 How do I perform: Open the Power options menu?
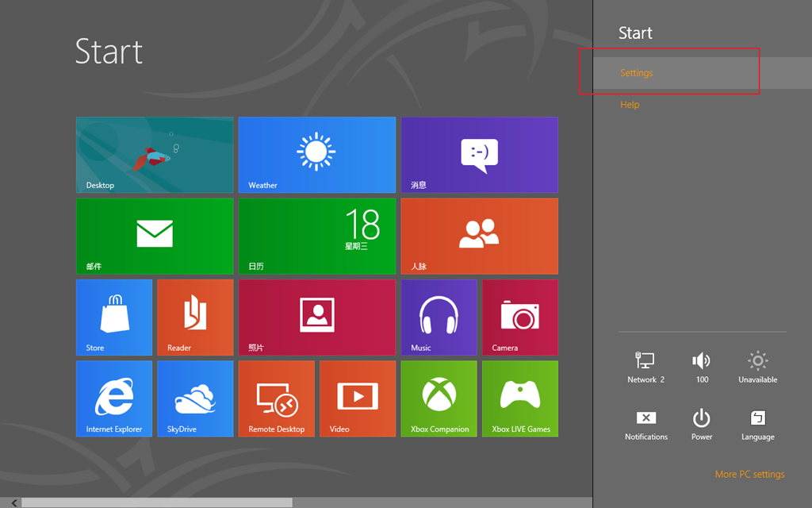[x=702, y=425]
